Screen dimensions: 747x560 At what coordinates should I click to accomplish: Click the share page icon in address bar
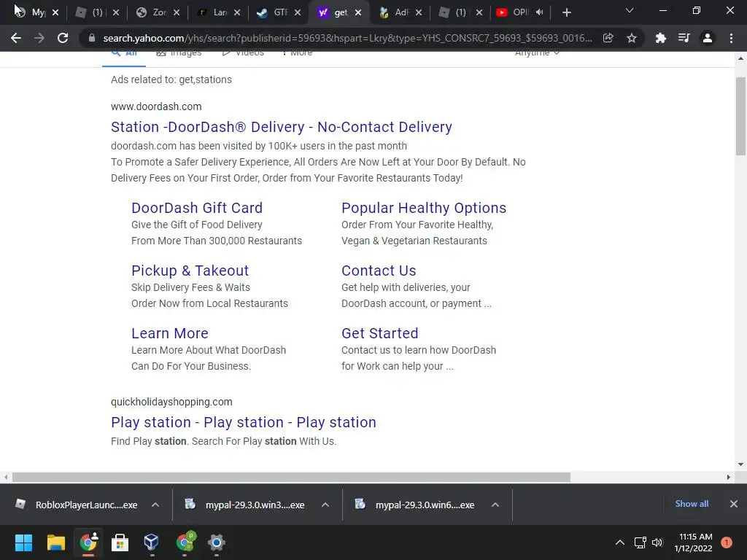tap(608, 38)
